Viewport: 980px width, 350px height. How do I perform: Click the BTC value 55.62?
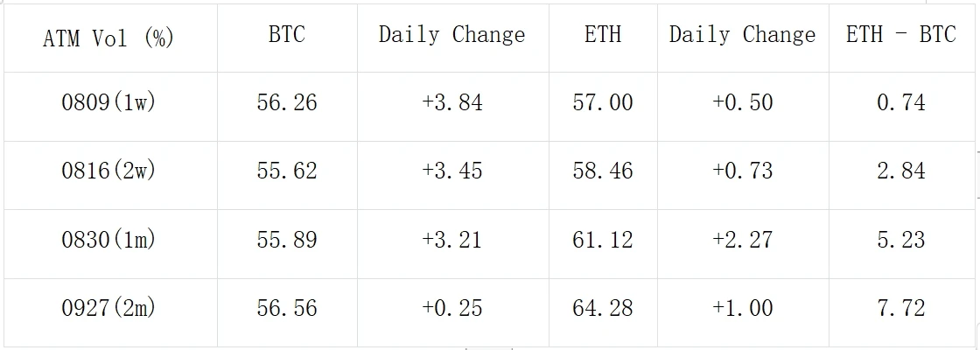pos(287,171)
